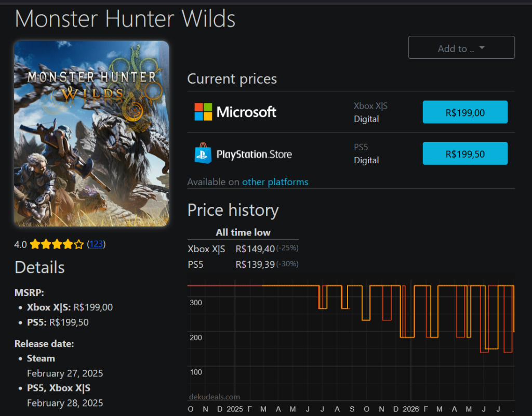Image resolution: width=532 pixels, height=416 pixels.
Task: Click the -25% discount label
Action: (x=287, y=248)
